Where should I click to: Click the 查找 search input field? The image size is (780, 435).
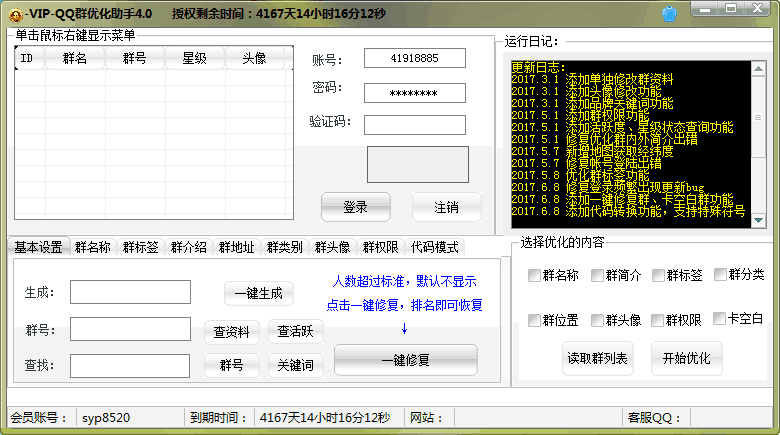(130, 366)
